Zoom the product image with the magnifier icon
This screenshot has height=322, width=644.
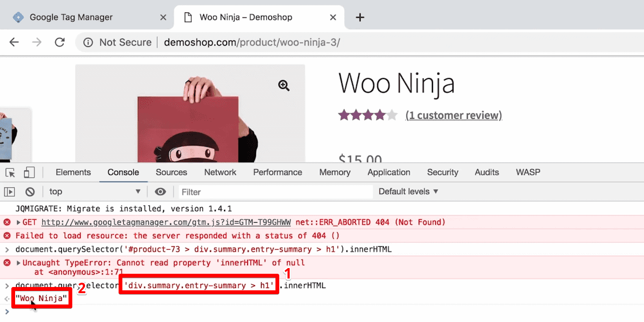283,85
